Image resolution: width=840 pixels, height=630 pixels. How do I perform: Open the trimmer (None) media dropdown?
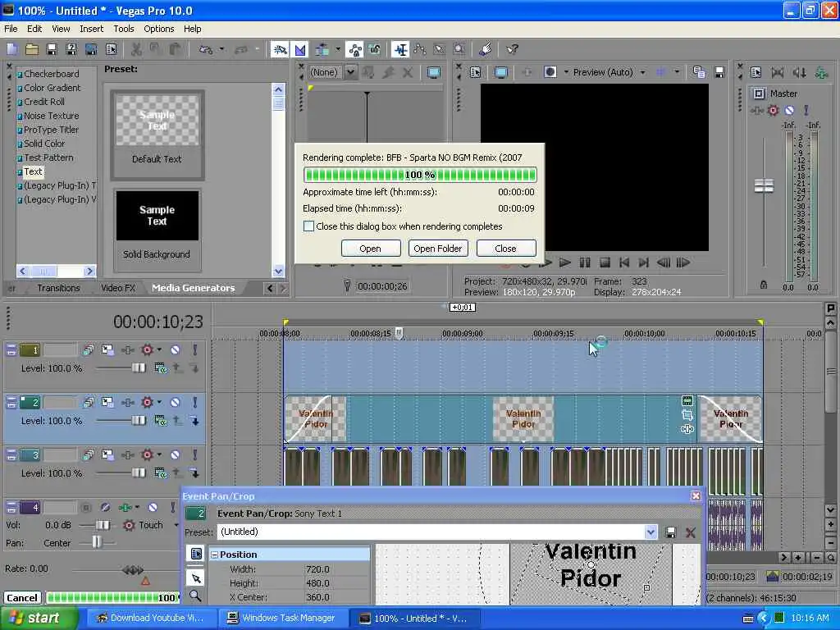[x=350, y=72]
